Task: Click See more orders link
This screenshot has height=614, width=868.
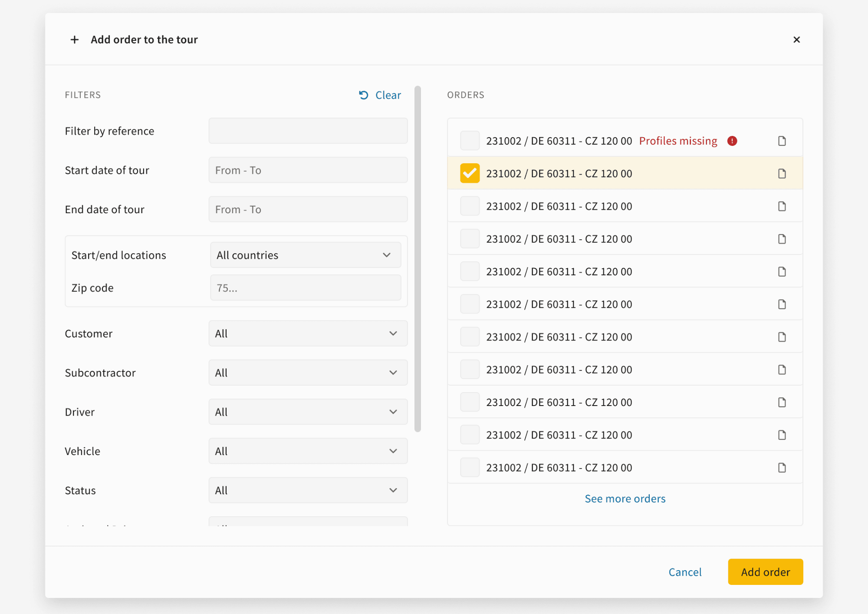Action: (x=625, y=498)
